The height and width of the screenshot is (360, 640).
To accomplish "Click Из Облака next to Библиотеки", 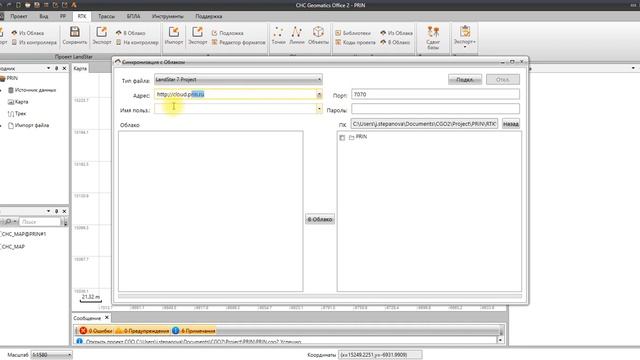I will pos(396,33).
